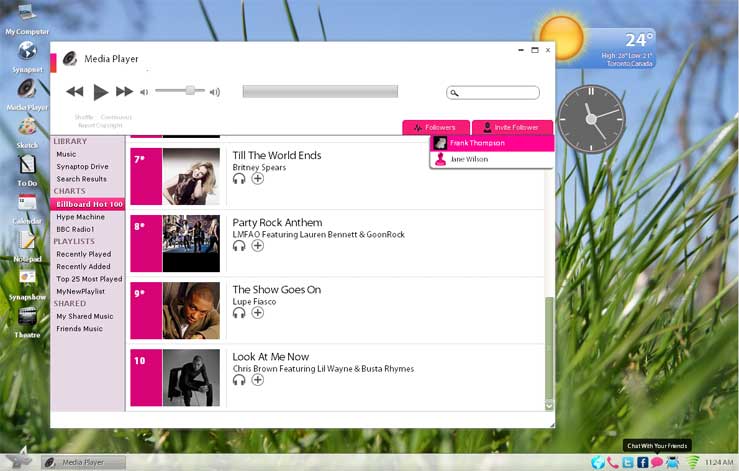
Task: Click the low-volume speaker icon
Action: tap(144, 92)
